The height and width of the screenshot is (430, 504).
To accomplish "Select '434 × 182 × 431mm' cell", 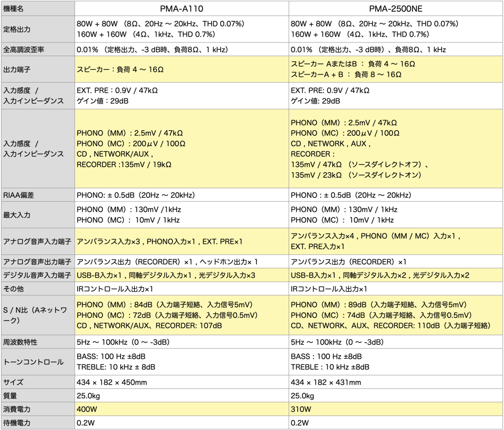I will (395, 382).
